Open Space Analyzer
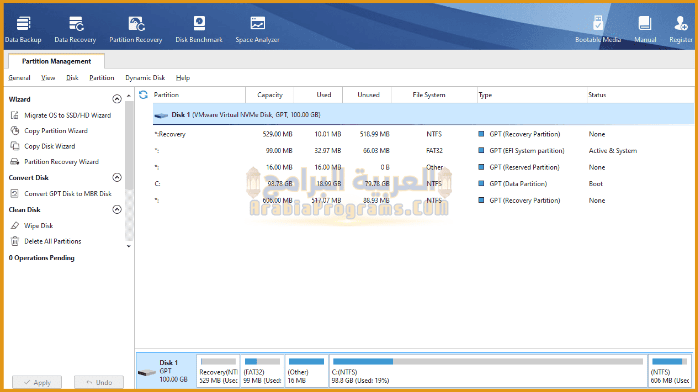Screen dimensions: 698x392 (x=257, y=29)
